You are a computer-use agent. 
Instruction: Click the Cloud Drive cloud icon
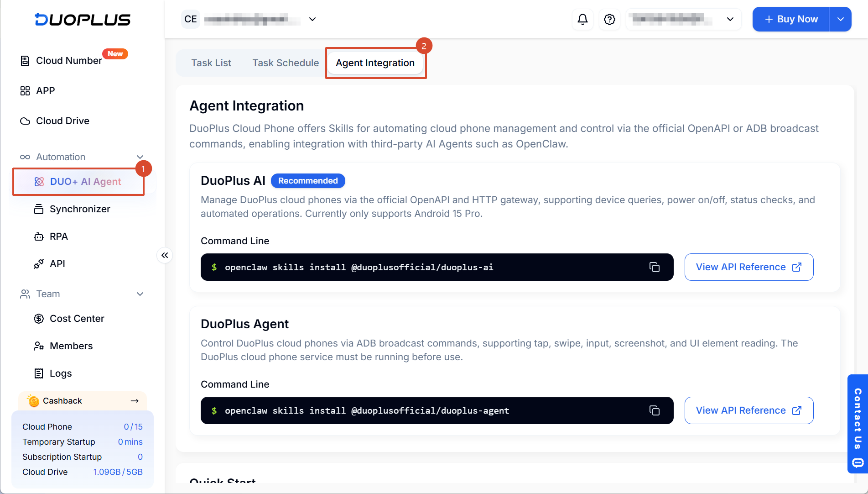click(25, 121)
